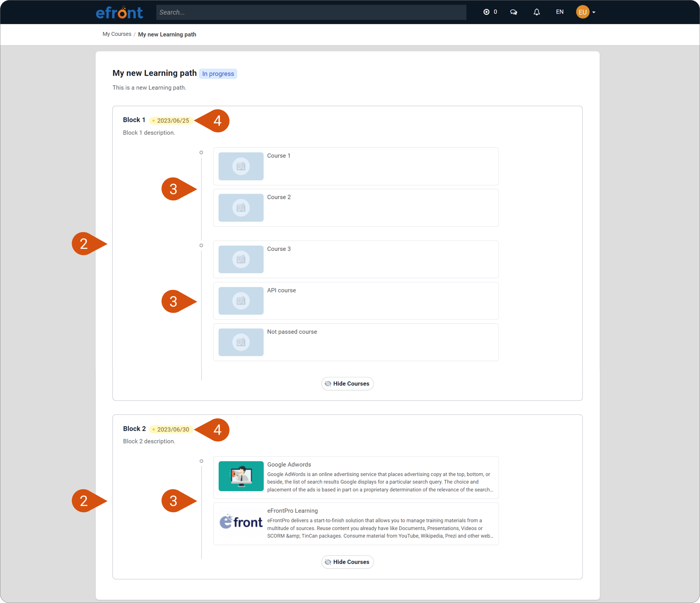Click the In progress status badge

[x=218, y=74]
